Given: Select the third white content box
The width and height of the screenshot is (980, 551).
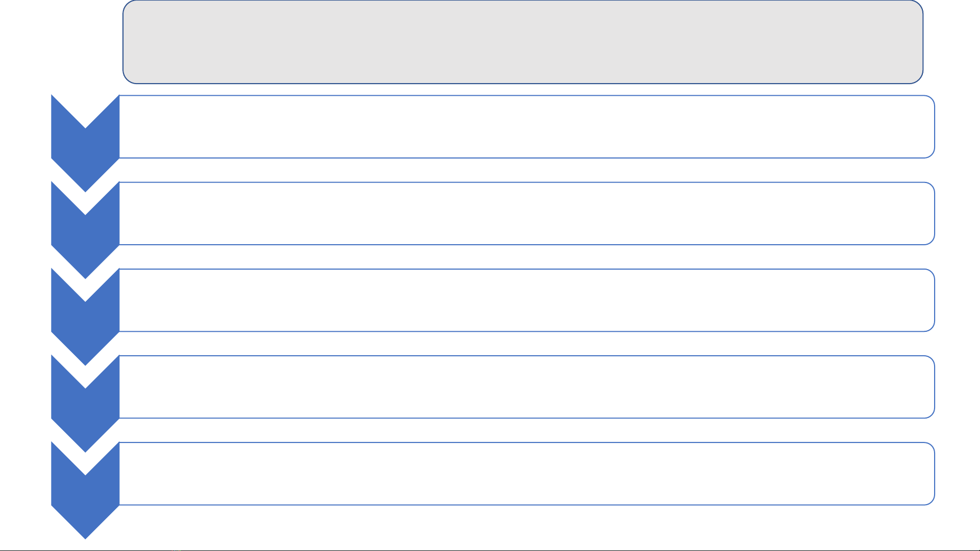Looking at the screenshot, I should [527, 300].
